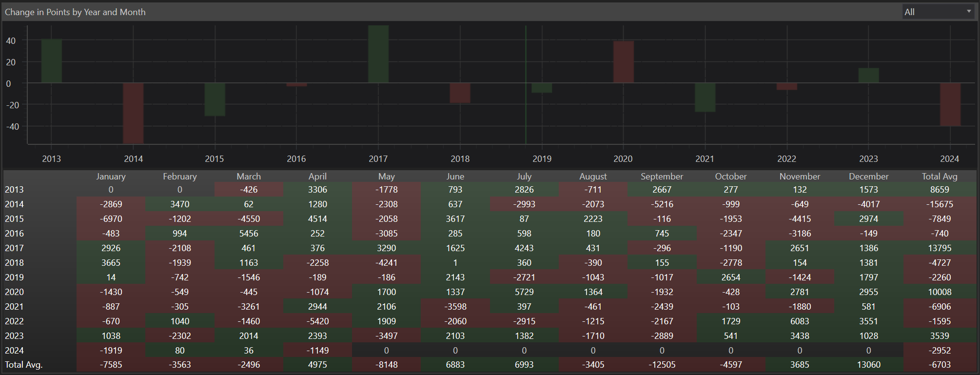980x375 pixels.
Task: Click the Total Avg. row label
Action: point(24,365)
